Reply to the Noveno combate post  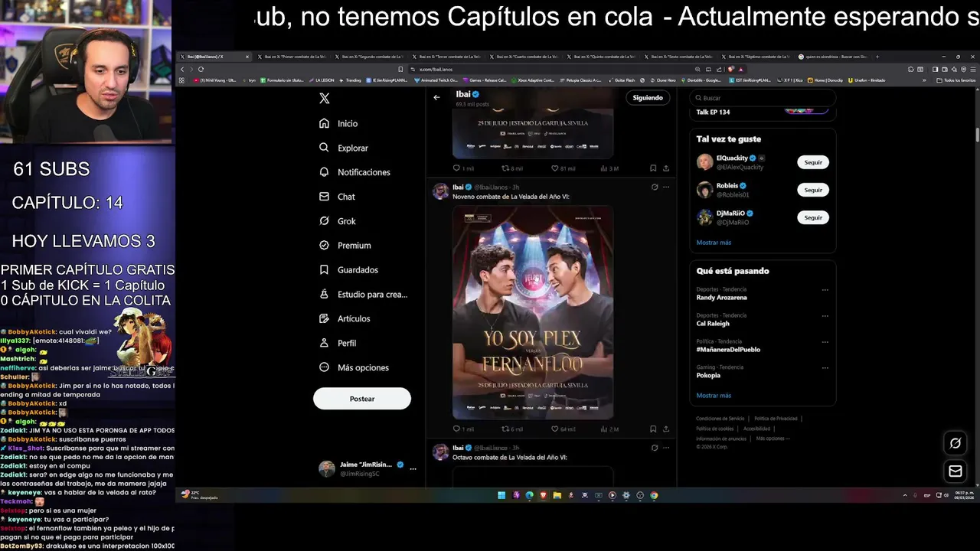463,429
